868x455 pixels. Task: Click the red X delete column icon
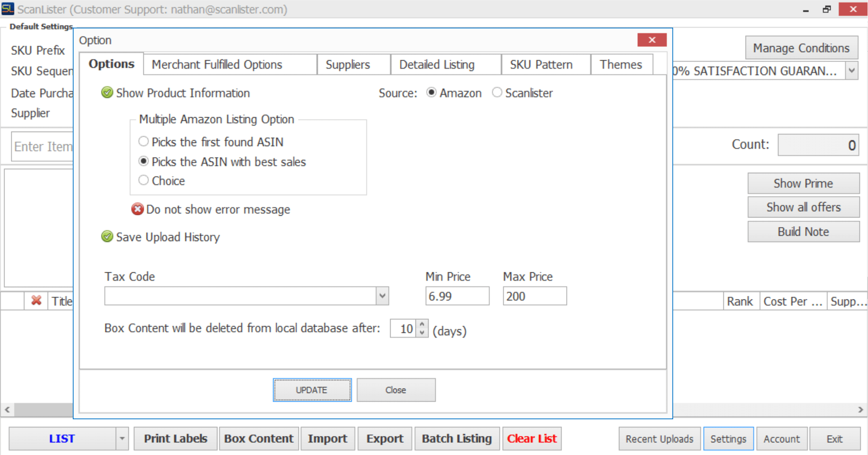click(36, 301)
